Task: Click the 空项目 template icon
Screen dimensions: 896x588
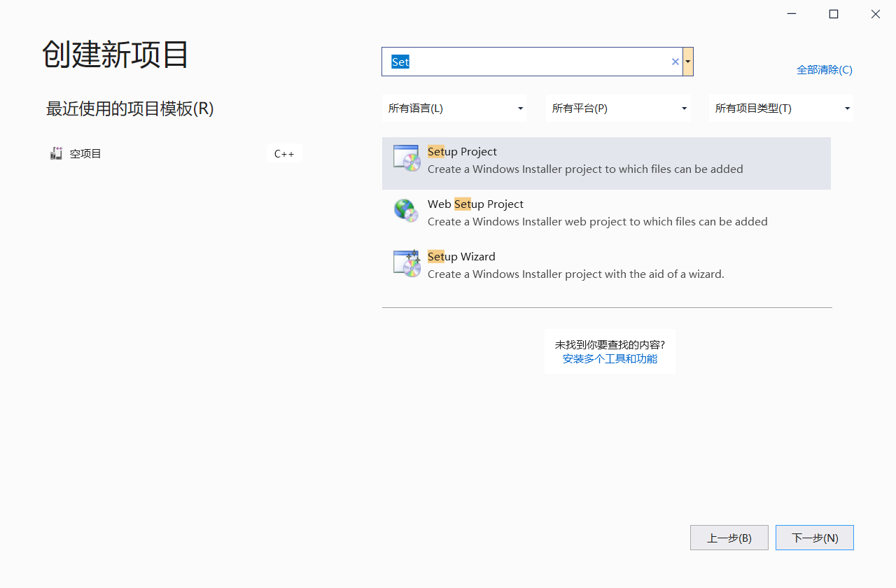Action: click(56, 153)
